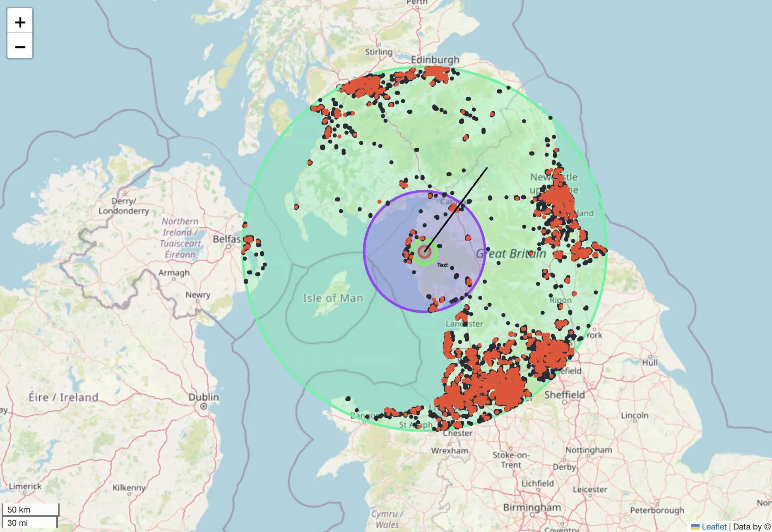Click the 'Text' label near the center
This screenshot has width=772, height=532.
[x=442, y=265]
